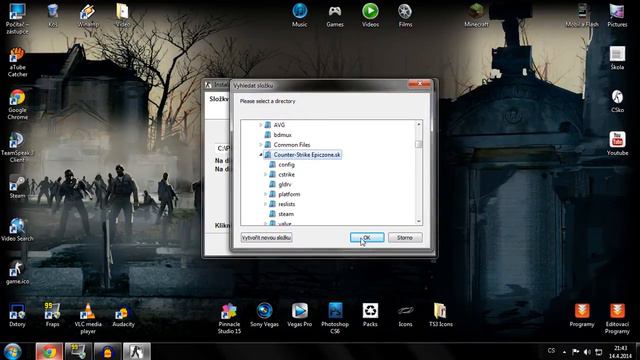The height and width of the screenshot is (360, 640).
Task: Expand the AVG folder node
Action: [x=260, y=125]
